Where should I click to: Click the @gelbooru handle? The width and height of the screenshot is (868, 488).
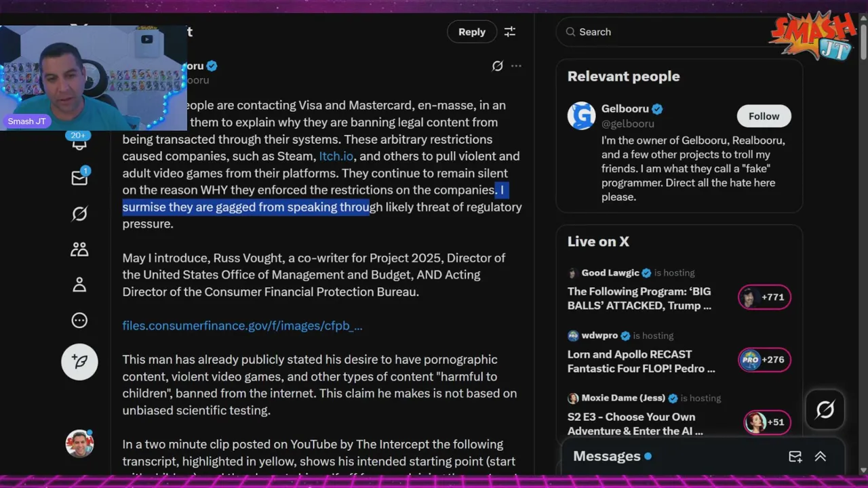(628, 123)
